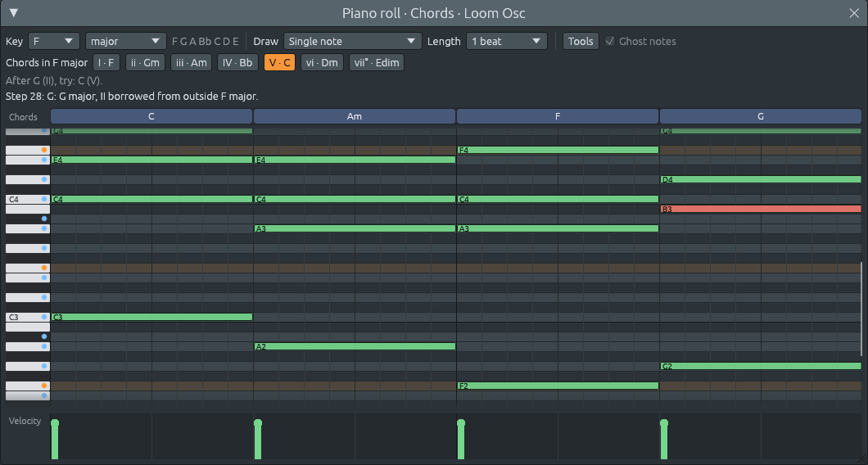Viewport: 868px width, 465px height.
Task: Play the C3 piano key
Action: pos(28,317)
